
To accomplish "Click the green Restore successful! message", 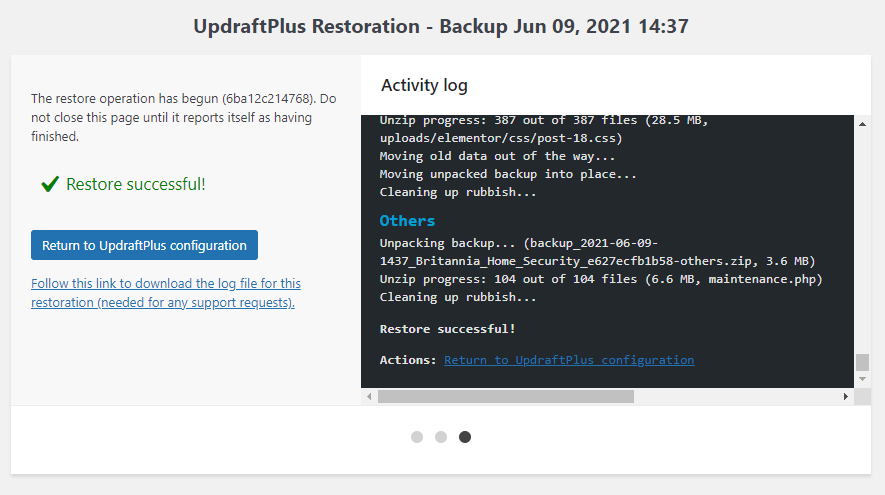I will tap(135, 184).
